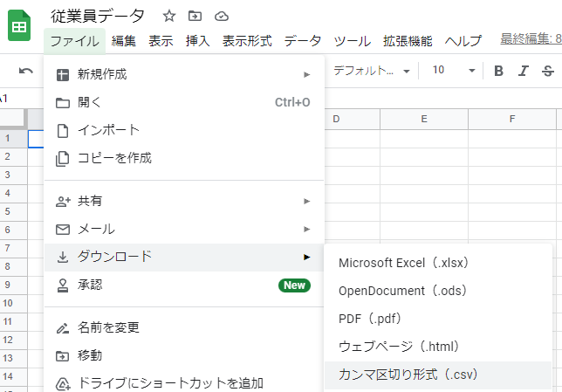Choose PDF (.pdf) download format

370,319
